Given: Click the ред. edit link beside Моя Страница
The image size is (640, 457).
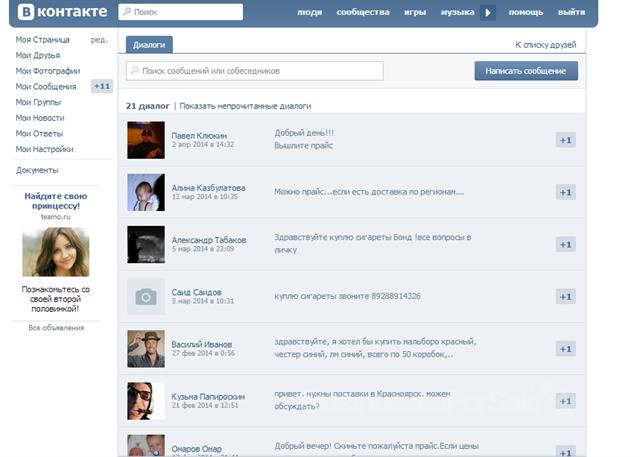Looking at the screenshot, I should (x=99, y=40).
